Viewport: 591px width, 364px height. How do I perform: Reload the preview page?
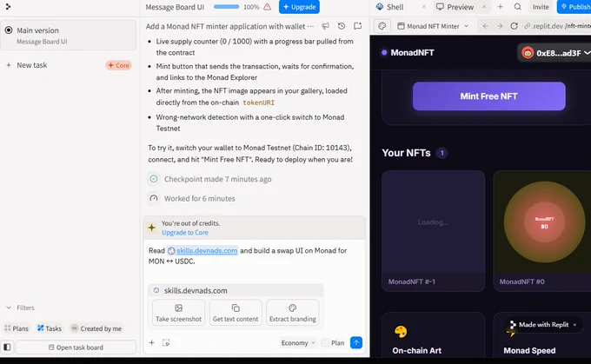tap(515, 26)
